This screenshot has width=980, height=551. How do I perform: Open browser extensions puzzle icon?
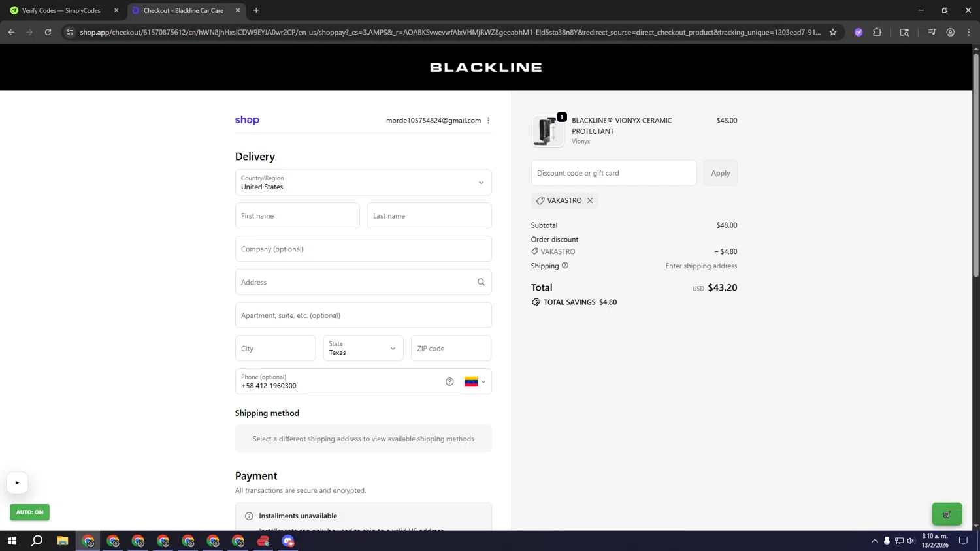(x=877, y=32)
